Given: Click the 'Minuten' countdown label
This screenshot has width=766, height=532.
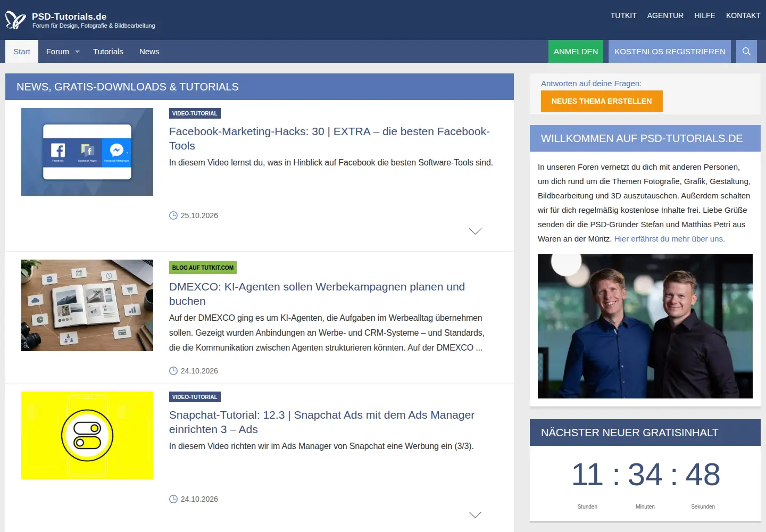Looking at the screenshot, I should tap(645, 506).
